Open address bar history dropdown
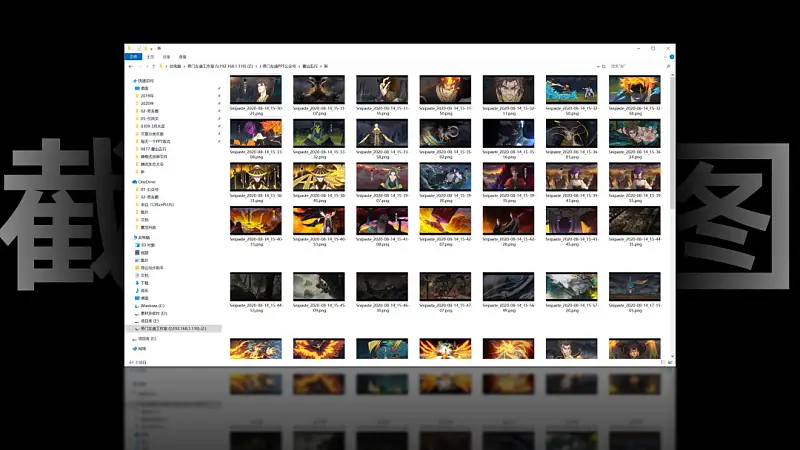Screen dimensions: 800x450 (598, 66)
